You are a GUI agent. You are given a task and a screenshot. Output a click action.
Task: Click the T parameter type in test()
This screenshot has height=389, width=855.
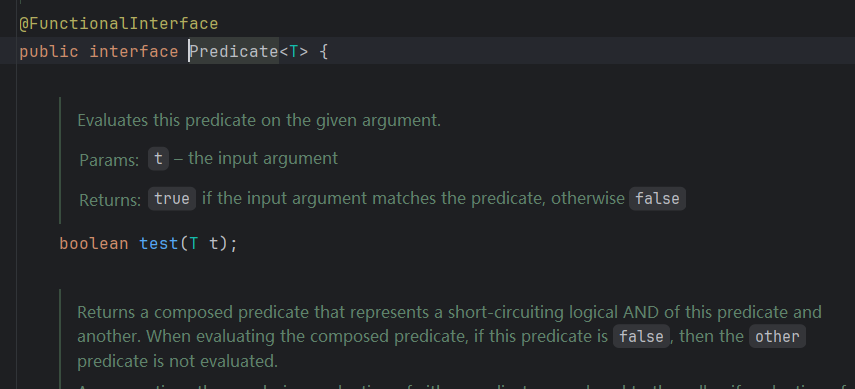[x=194, y=243]
